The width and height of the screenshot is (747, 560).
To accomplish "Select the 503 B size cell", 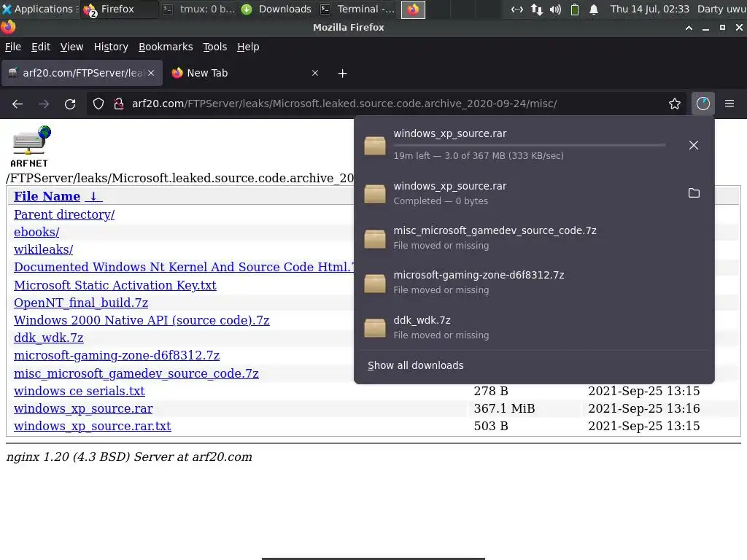I will (491, 426).
